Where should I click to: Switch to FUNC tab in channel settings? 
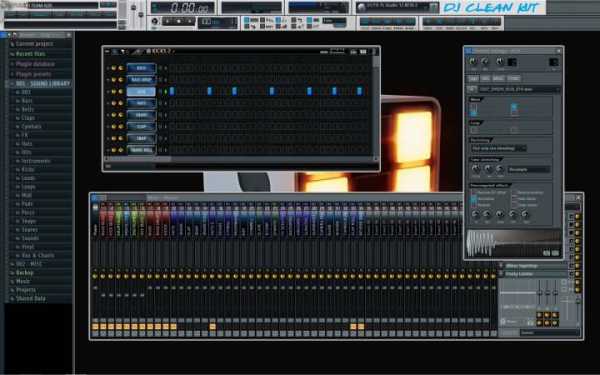click(x=514, y=78)
